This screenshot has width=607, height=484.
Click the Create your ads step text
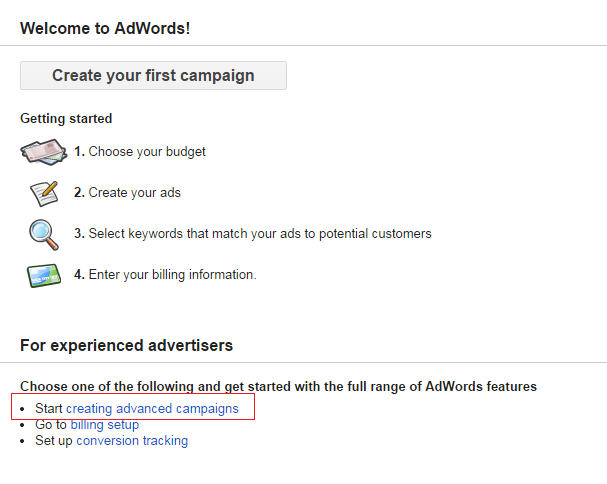tap(127, 193)
